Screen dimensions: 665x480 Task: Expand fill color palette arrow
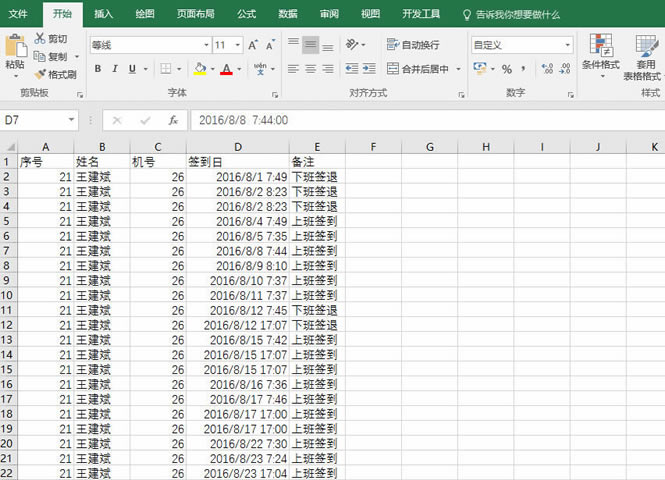[212, 69]
